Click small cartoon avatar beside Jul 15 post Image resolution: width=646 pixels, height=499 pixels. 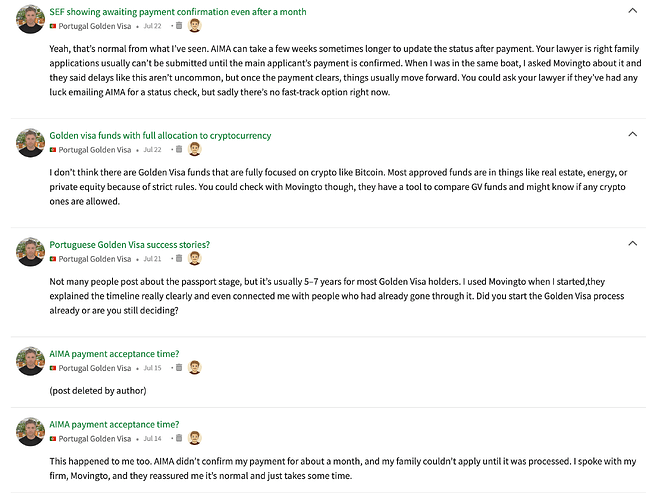point(195,368)
